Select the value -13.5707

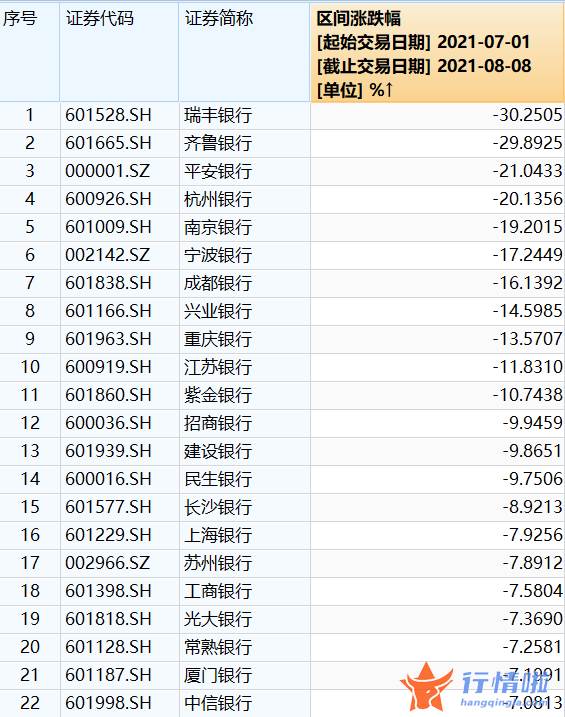point(528,339)
